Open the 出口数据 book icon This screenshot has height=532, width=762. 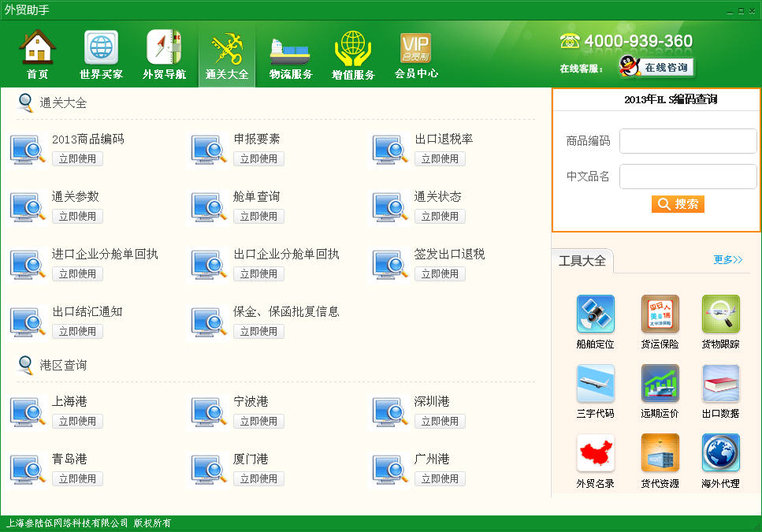click(721, 383)
